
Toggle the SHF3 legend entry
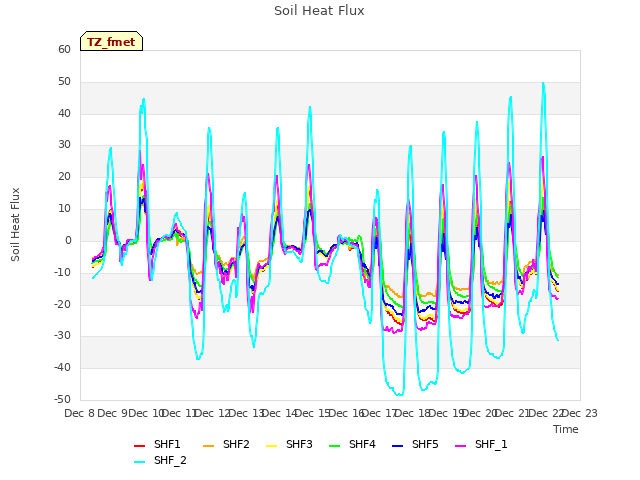tap(289, 444)
